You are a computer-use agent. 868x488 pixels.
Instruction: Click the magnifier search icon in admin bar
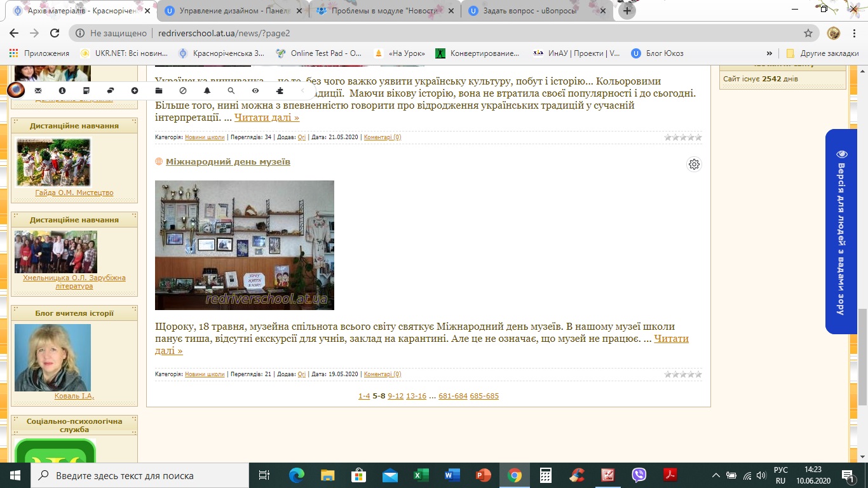tap(231, 91)
